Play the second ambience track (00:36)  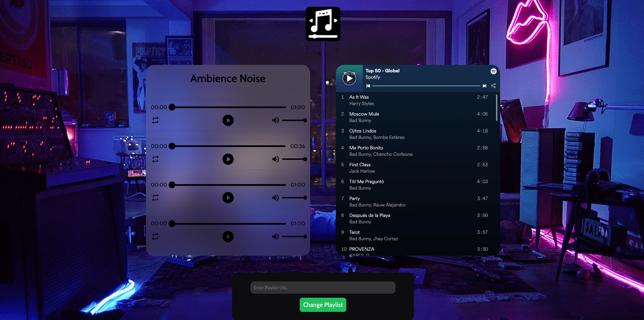point(228,159)
